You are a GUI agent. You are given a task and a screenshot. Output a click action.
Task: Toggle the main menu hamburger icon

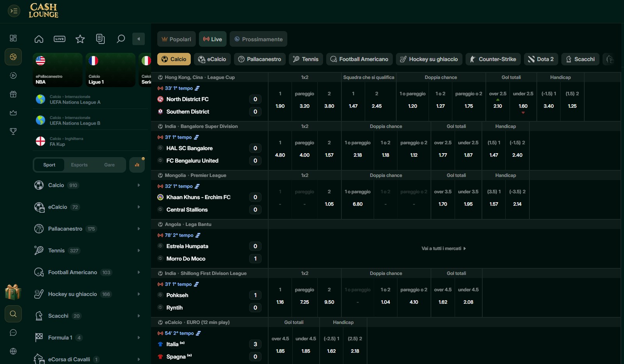click(14, 11)
